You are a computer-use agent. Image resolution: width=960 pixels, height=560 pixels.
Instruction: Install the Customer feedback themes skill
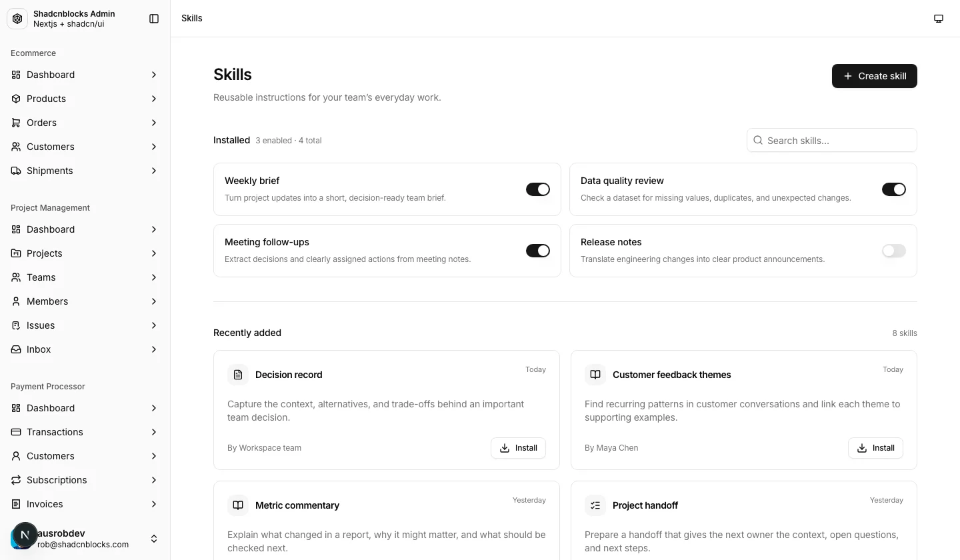tap(875, 448)
